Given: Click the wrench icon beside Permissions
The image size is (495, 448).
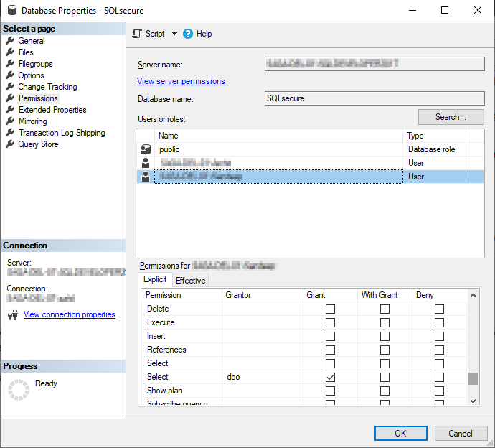Looking at the screenshot, I should pos(10,98).
